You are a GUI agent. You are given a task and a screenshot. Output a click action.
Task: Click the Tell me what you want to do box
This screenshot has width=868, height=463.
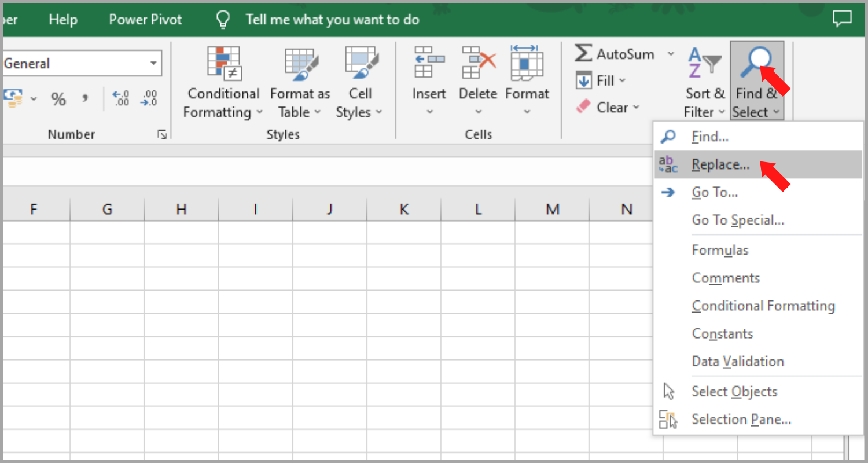pos(332,20)
